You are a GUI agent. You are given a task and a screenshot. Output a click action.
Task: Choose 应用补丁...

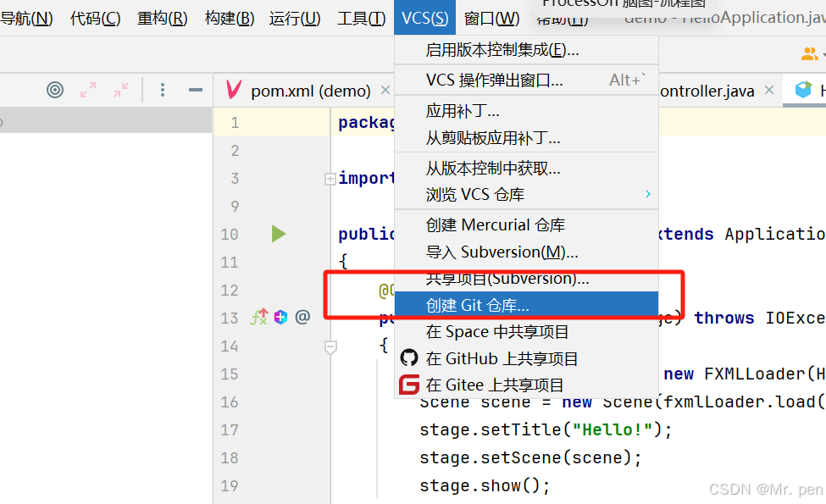point(526,111)
